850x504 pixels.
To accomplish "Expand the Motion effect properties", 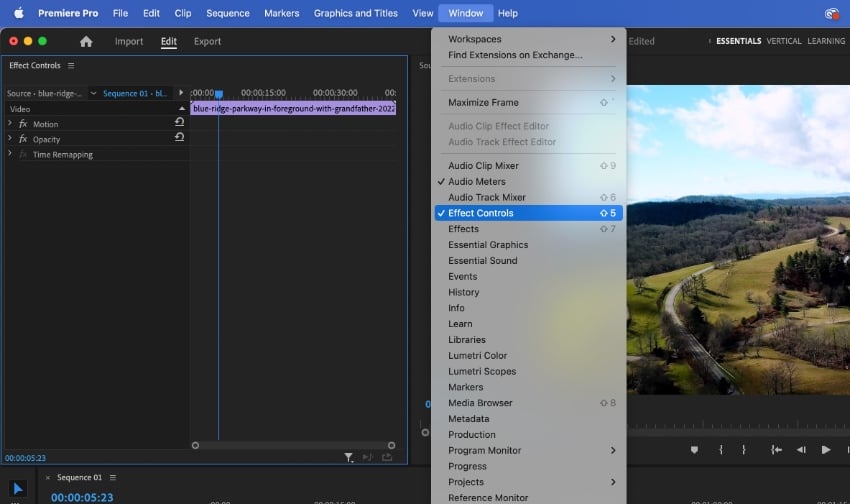I will tap(10, 124).
